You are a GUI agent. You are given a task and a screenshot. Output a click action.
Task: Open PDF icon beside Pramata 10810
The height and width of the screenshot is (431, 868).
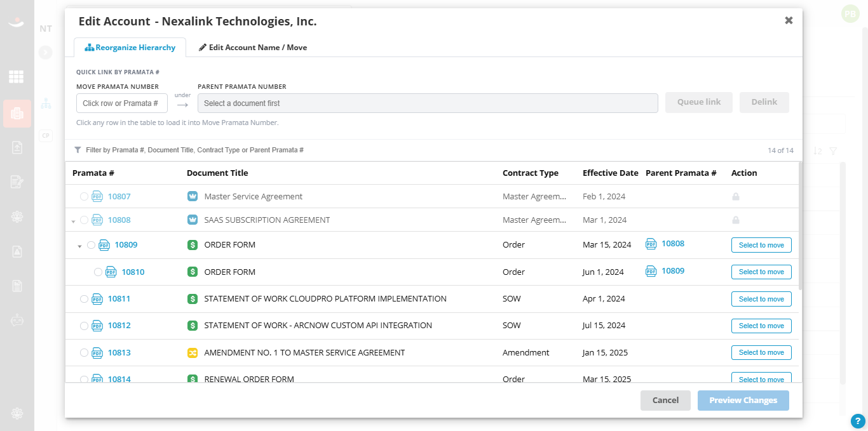coord(111,272)
